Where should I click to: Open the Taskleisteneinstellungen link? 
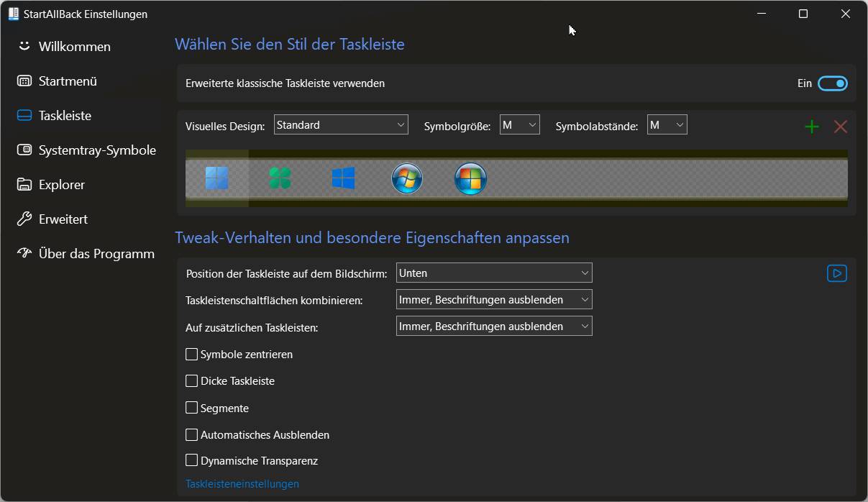click(242, 484)
